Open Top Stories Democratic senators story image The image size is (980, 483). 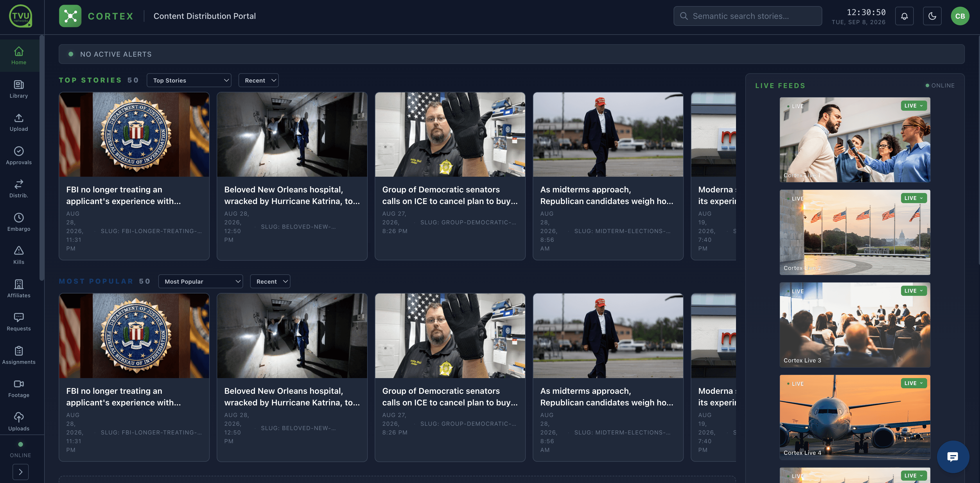(x=450, y=134)
